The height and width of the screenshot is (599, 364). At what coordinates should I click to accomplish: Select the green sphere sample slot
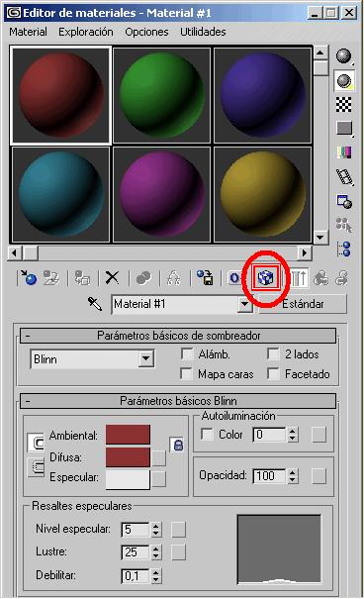(x=162, y=95)
